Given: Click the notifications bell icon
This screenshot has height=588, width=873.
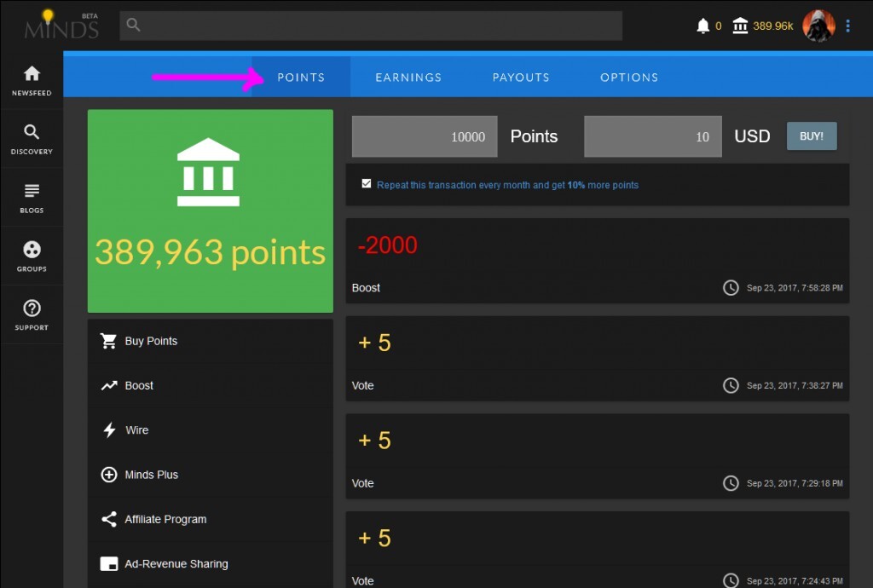Looking at the screenshot, I should pyautogui.click(x=703, y=26).
